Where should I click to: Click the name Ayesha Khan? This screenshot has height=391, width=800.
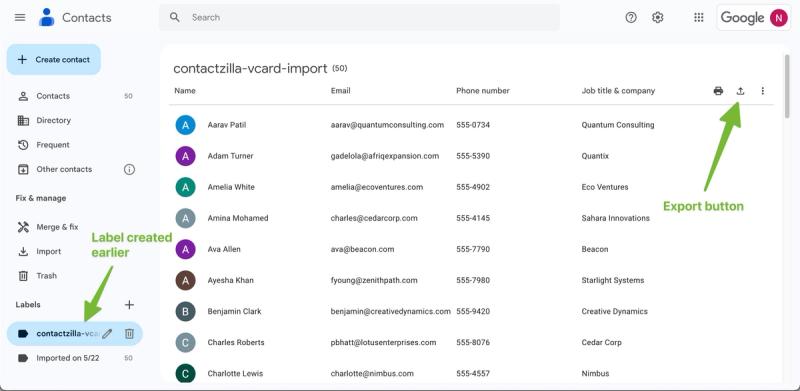231,281
